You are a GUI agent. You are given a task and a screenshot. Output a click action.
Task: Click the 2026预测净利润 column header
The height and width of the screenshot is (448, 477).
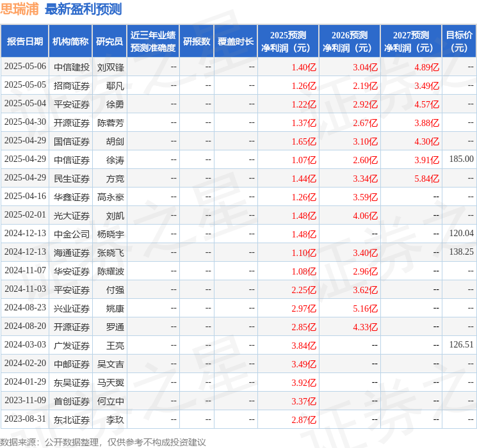pyautogui.click(x=350, y=42)
